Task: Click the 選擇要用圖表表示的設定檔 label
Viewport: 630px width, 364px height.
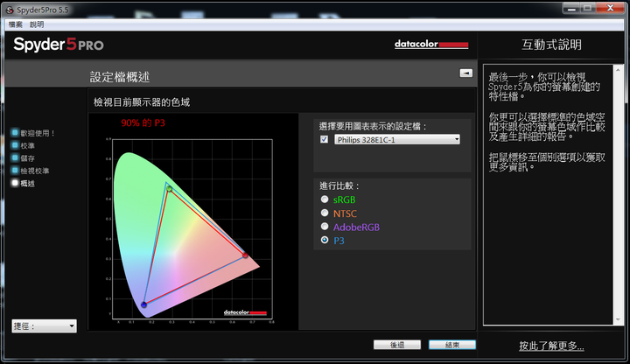Action: (x=373, y=127)
